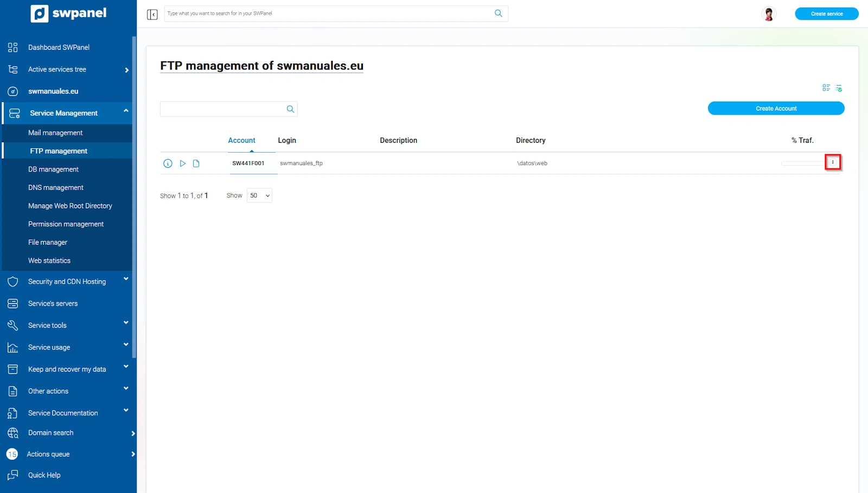868x493 pixels.
Task: Click the Service usage chart icon
Action: click(x=13, y=347)
